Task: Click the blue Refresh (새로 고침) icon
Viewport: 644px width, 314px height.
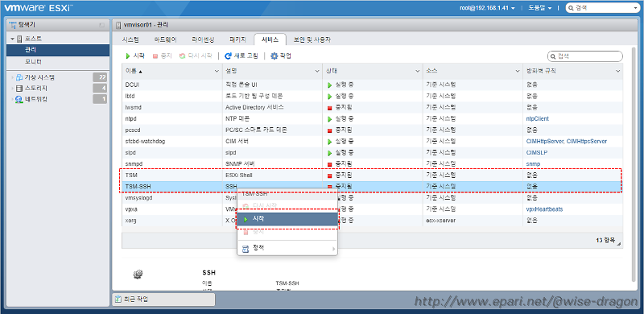Action: click(228, 56)
